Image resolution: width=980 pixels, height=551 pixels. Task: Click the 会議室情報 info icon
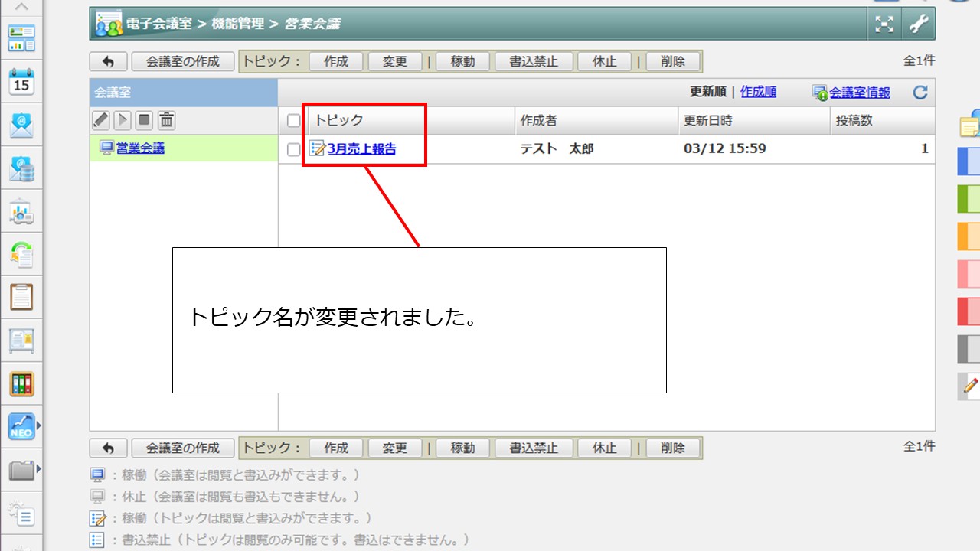[820, 93]
